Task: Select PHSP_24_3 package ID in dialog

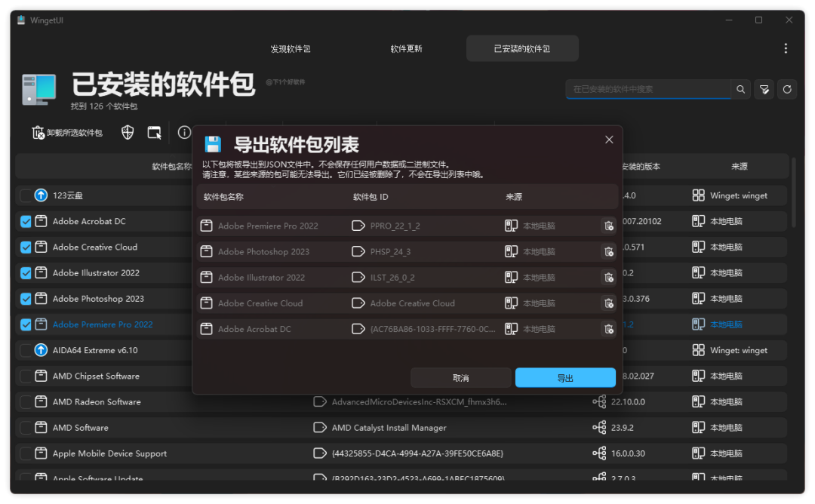Action: pos(390,252)
